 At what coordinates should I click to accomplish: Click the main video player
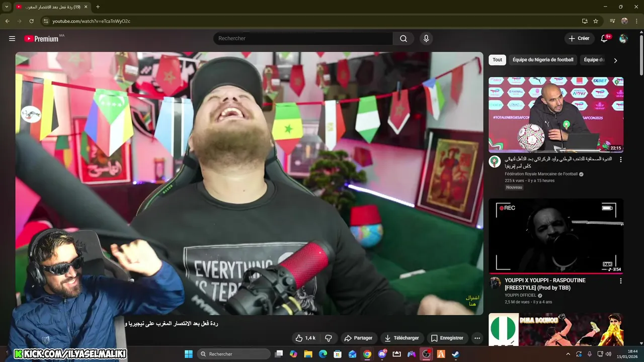point(249,184)
